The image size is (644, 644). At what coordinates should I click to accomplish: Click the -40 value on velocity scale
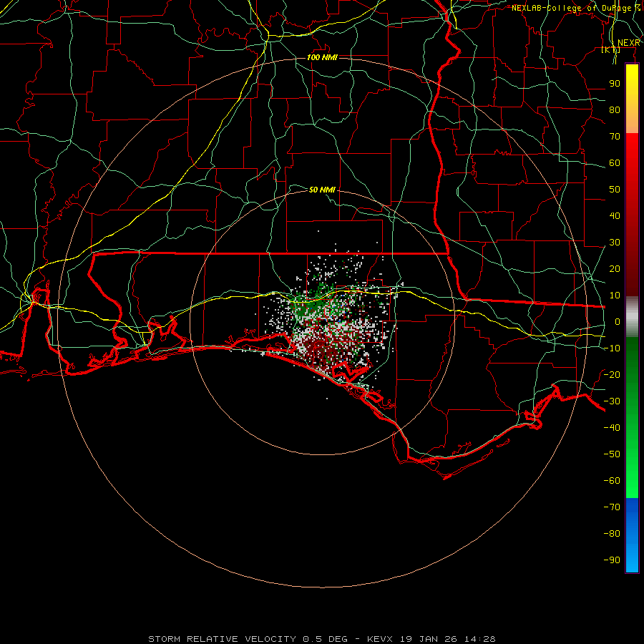pyautogui.click(x=612, y=428)
